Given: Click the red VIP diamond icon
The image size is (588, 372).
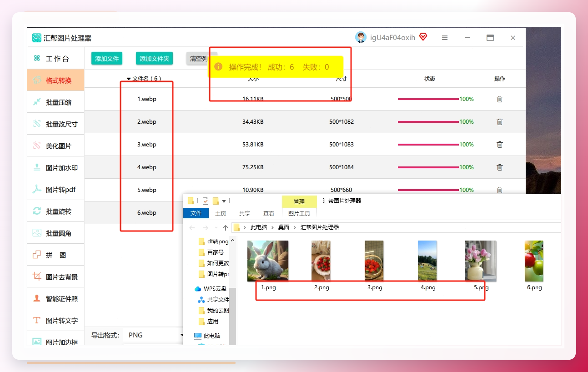Looking at the screenshot, I should coord(423,37).
